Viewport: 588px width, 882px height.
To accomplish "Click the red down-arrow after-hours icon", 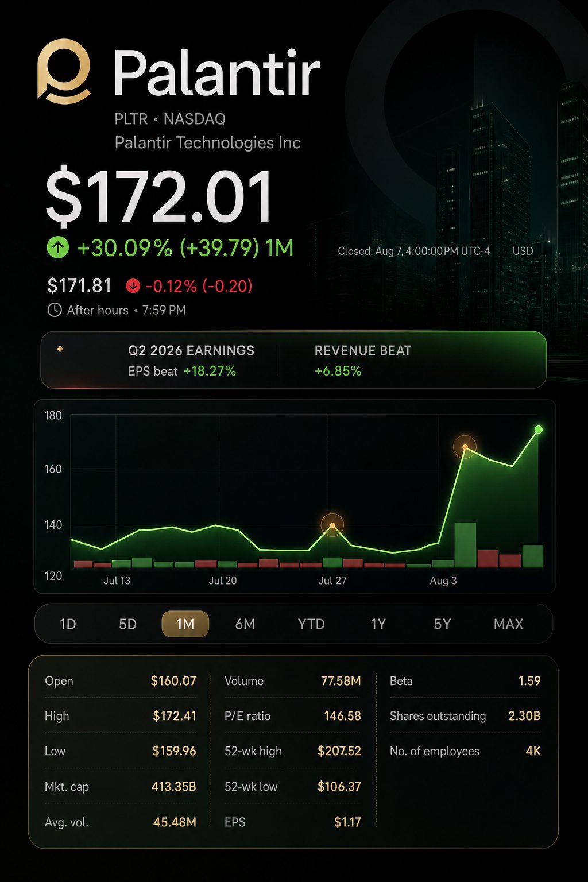I will tap(133, 285).
